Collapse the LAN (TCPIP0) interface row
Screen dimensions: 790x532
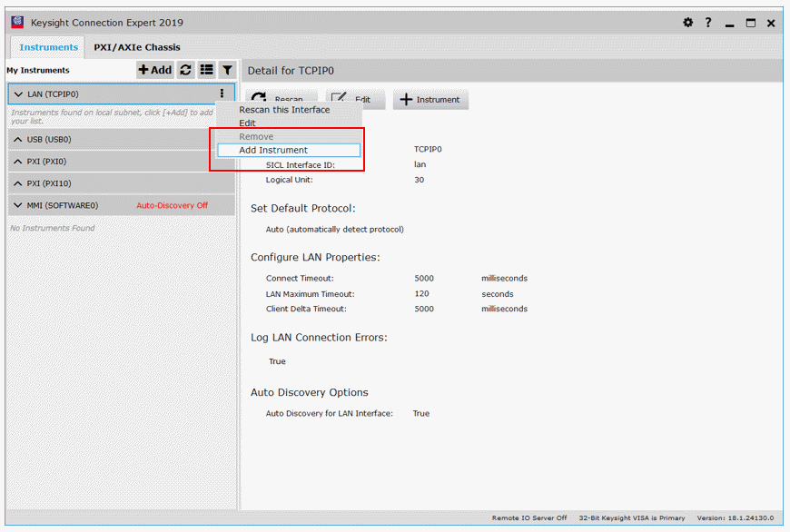click(18, 94)
